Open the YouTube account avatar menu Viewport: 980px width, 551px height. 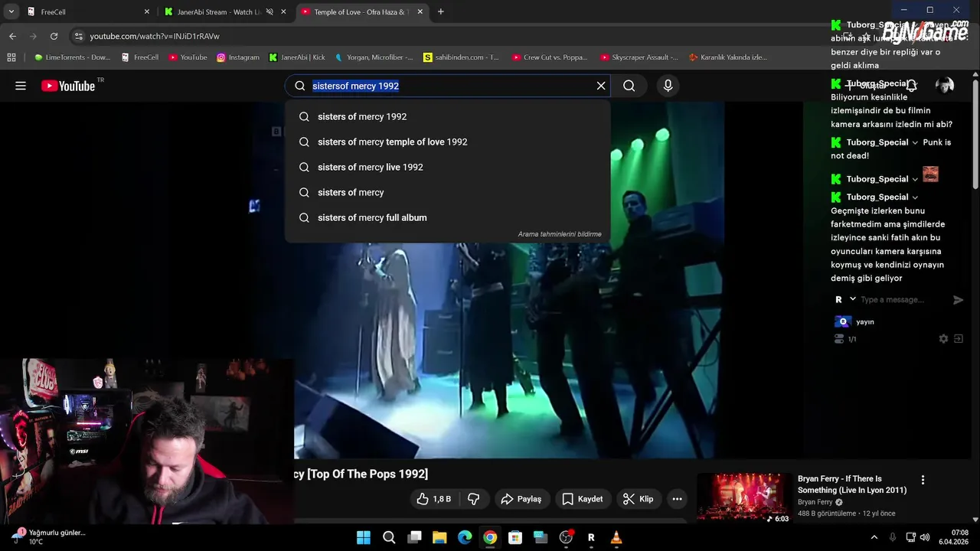945,86
